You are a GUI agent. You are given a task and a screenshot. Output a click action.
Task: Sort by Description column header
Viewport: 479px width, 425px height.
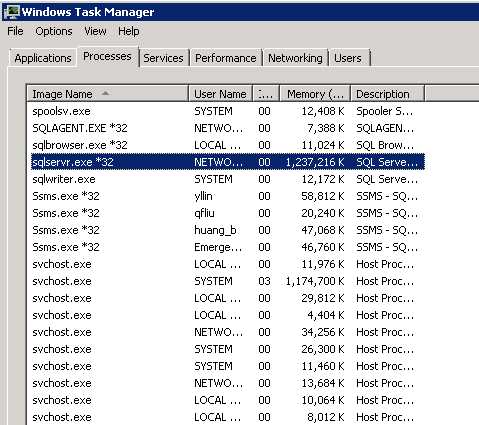click(387, 94)
